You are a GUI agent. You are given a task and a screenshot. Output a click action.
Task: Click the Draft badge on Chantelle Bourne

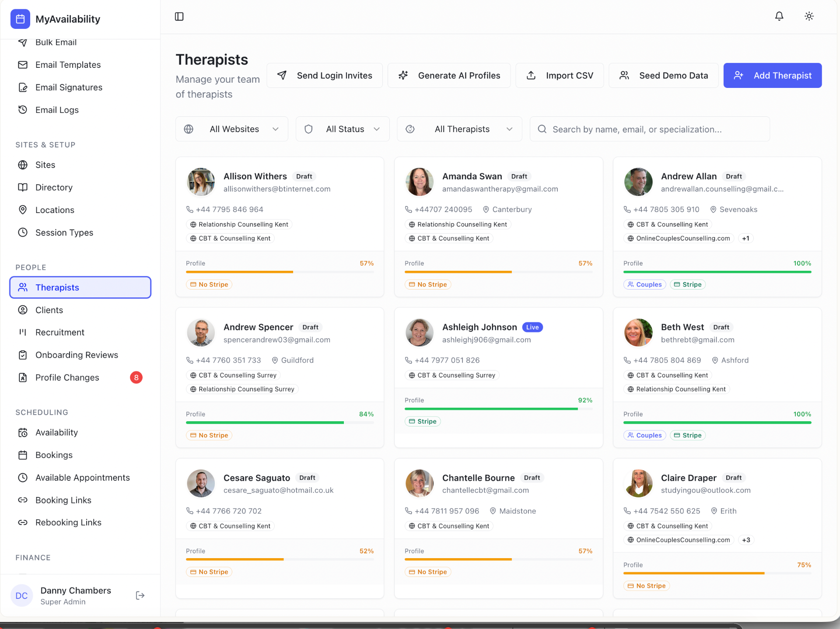[x=532, y=478]
